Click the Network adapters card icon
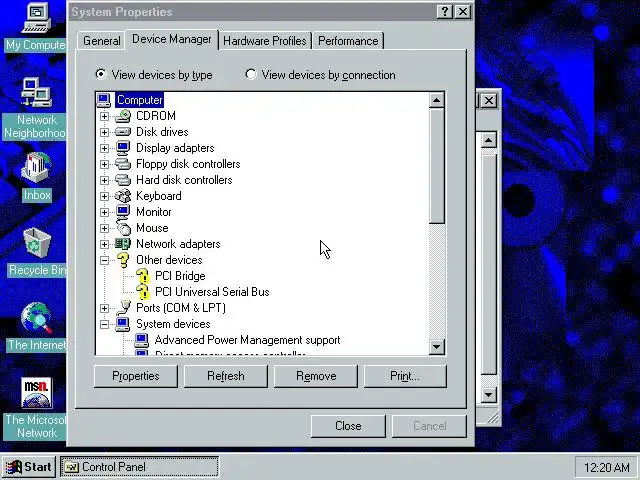640x480 pixels. coord(123,244)
